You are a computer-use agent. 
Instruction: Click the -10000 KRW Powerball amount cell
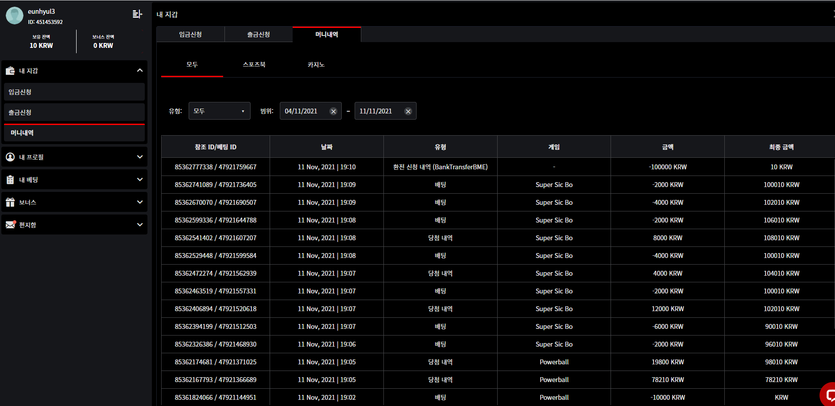click(x=667, y=397)
